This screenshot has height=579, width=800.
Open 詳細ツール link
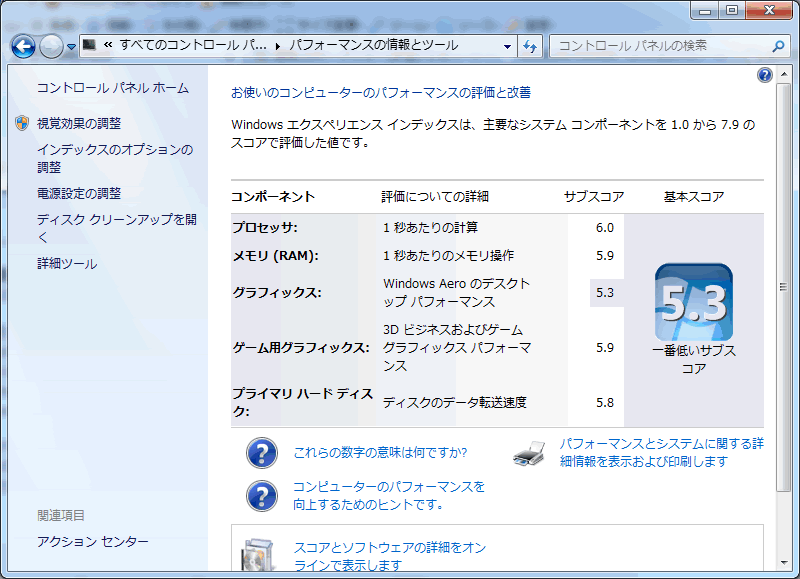67,264
